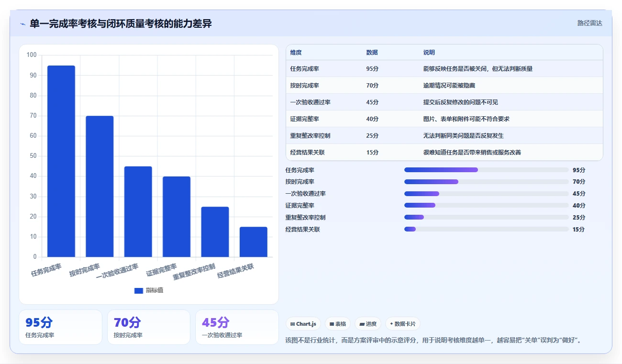Click the 表格 tag chip
Screen dimensions: 622x364
pos(338,324)
